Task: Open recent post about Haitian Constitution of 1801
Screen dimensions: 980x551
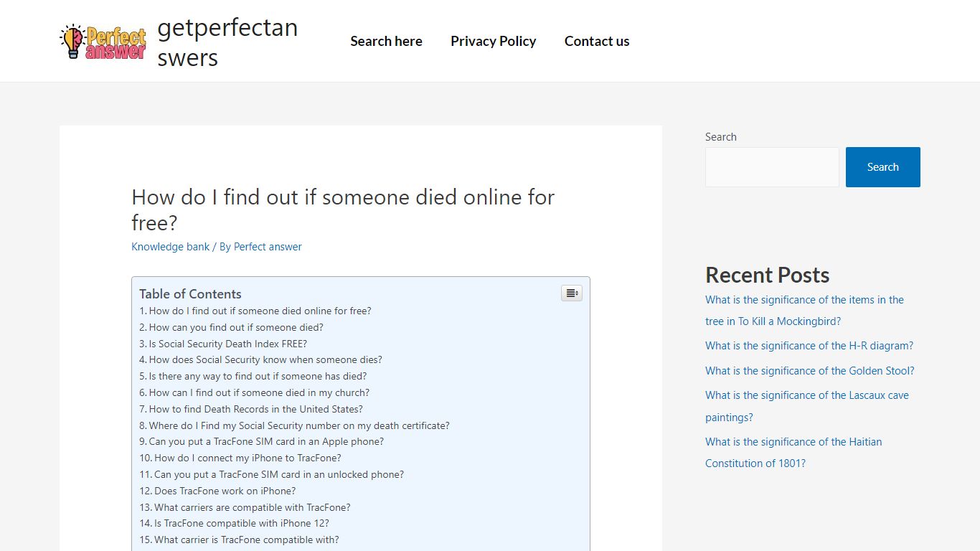Action: click(793, 453)
